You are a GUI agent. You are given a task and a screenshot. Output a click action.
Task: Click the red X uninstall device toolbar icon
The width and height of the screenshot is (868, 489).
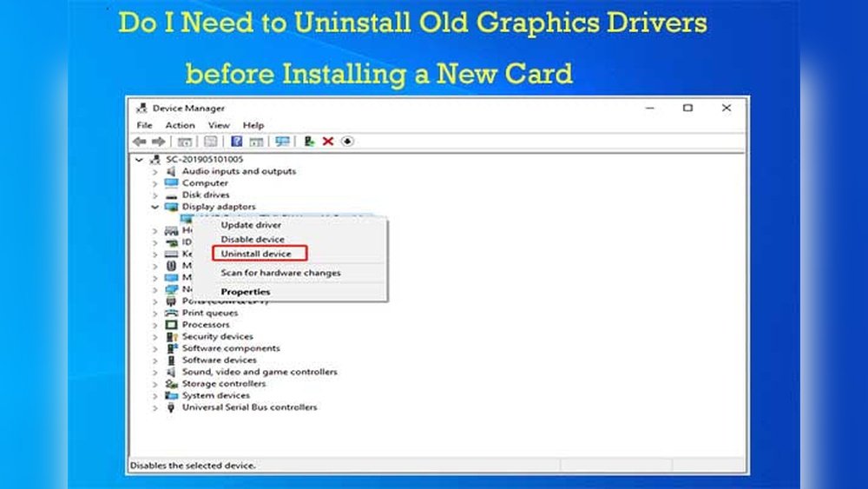point(328,142)
